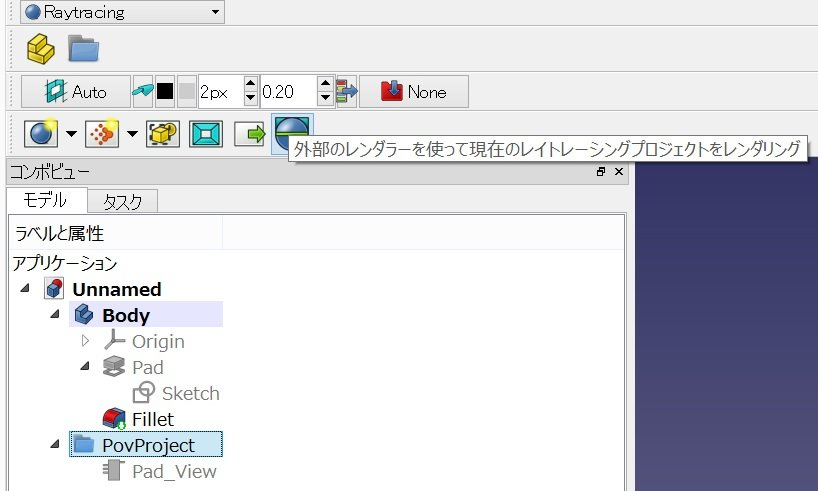Click the new raytracing project sphere icon

point(41,133)
